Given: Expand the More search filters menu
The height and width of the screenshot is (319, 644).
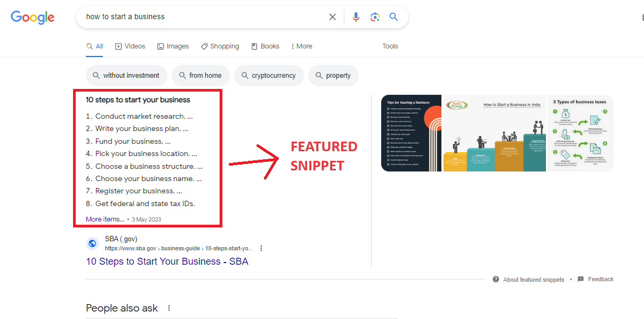Looking at the screenshot, I should [302, 46].
